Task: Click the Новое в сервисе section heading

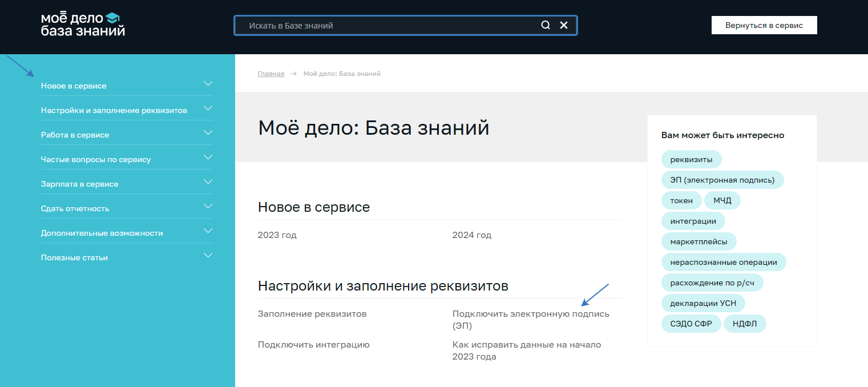Action: (314, 207)
